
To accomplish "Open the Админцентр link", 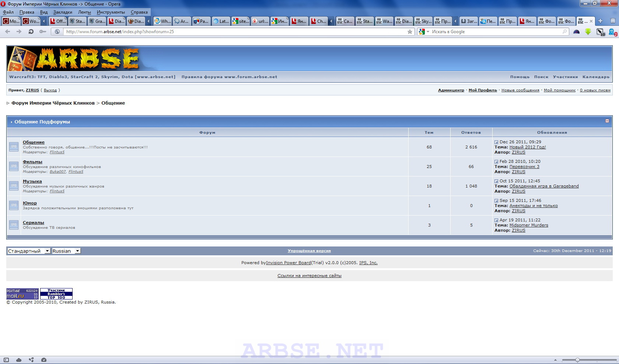I will pos(451,90).
